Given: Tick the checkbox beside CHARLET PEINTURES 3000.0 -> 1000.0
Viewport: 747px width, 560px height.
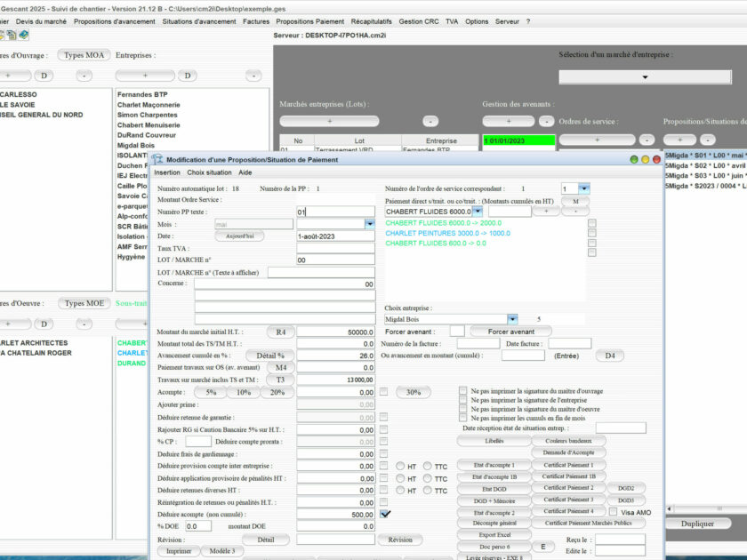Looking at the screenshot, I should point(591,233).
